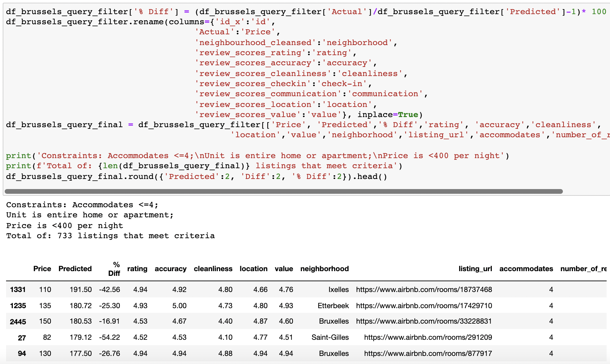Viewport: 610px width, 364px height.
Task: Click the Predicted column header
Action: (x=75, y=269)
